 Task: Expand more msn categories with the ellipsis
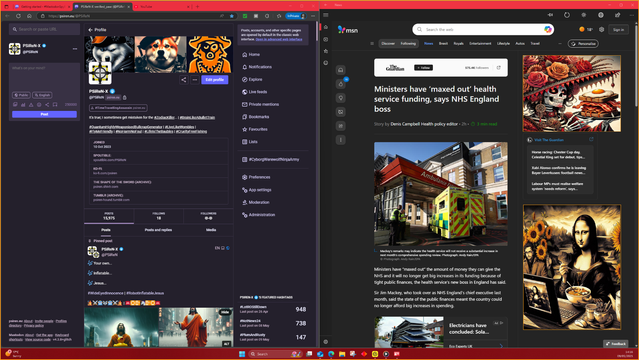pos(560,44)
